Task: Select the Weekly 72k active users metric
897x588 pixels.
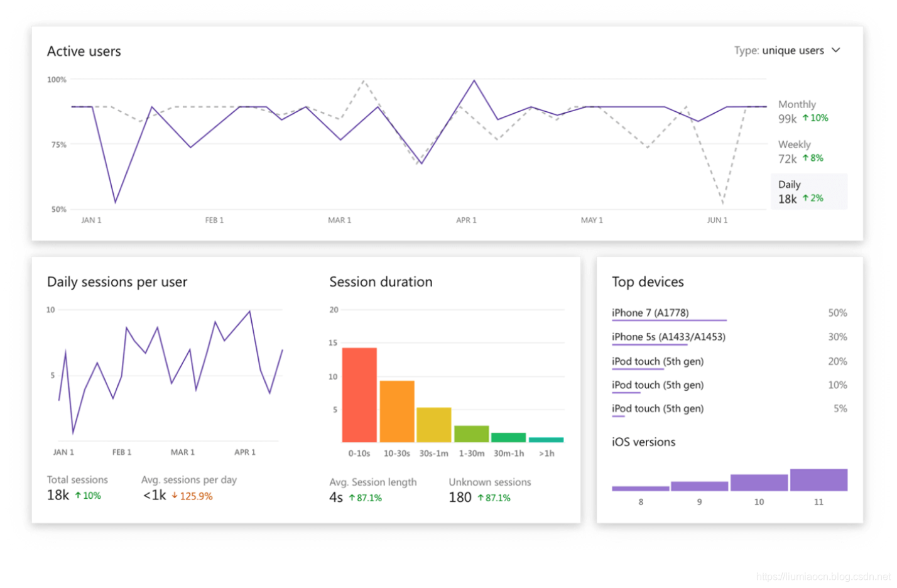Action: (x=801, y=151)
